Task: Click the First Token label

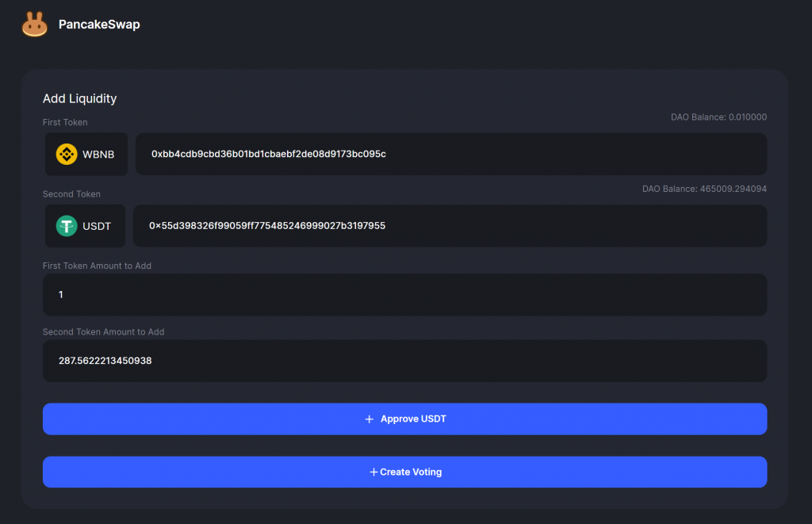Action: click(65, 122)
